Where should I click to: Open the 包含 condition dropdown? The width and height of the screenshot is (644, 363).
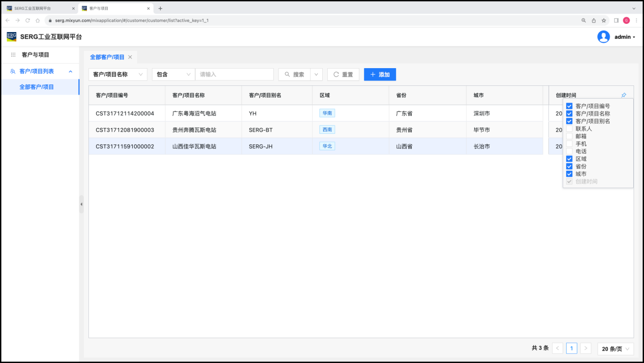pyautogui.click(x=173, y=74)
